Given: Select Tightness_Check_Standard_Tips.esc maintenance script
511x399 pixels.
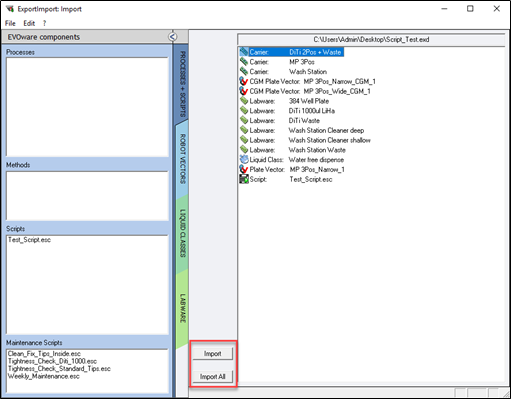Looking at the screenshot, I should click(59, 369).
